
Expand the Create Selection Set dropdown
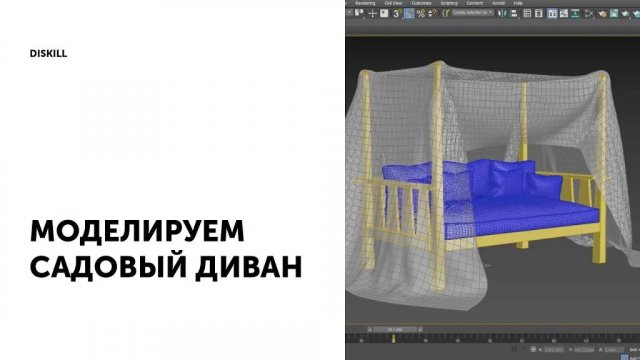[x=473, y=13]
